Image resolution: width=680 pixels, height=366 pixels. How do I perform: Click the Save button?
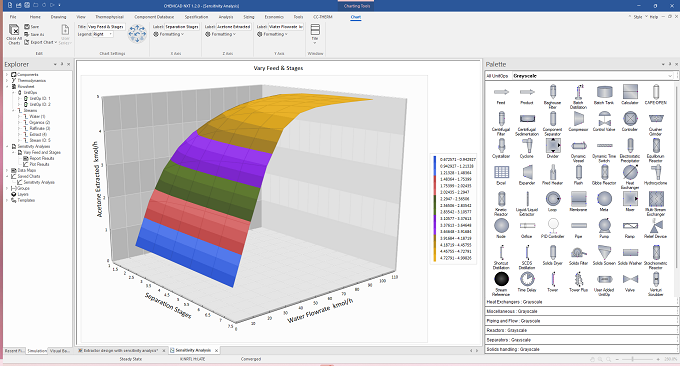tap(32, 26)
